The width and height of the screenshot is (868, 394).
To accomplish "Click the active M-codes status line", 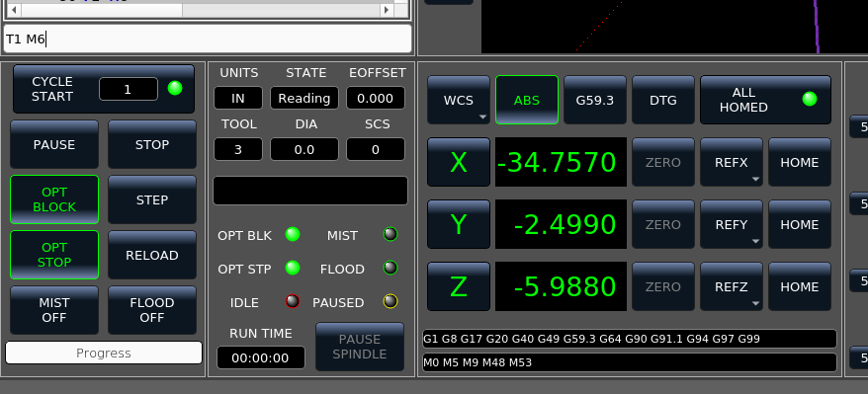I will pos(630,362).
